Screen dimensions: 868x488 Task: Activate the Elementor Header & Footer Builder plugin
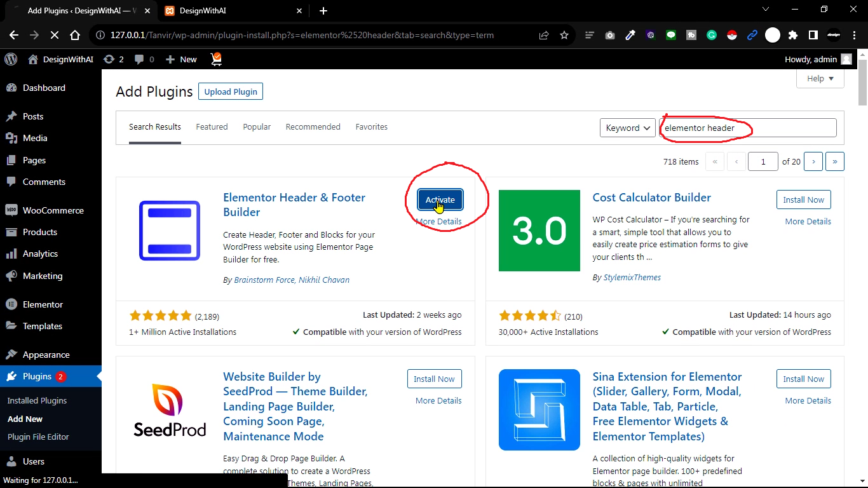439,199
